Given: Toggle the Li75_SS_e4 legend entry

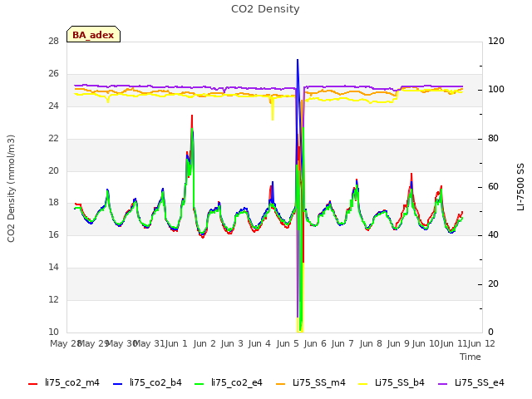Looking at the screenshot, I should click(471, 383).
